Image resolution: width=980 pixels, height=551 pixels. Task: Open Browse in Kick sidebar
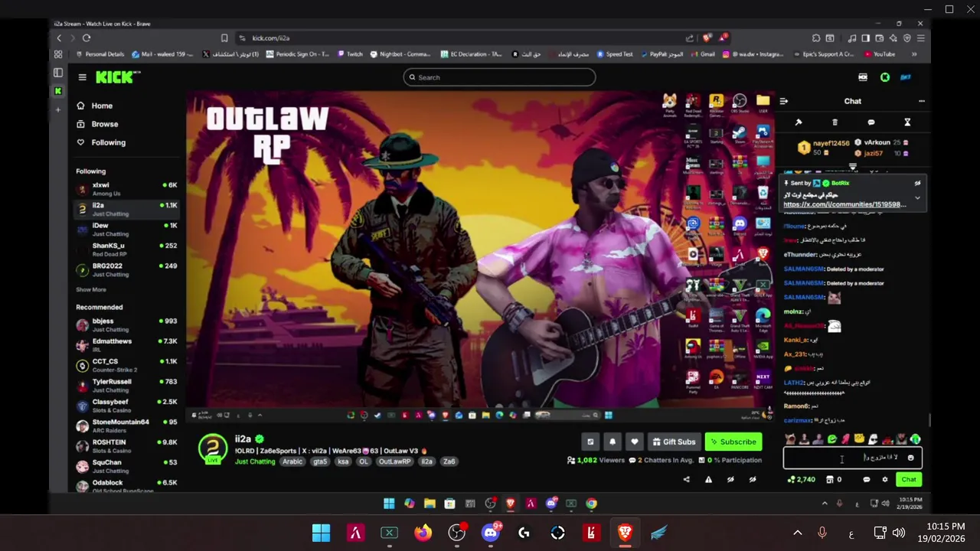(x=97, y=124)
